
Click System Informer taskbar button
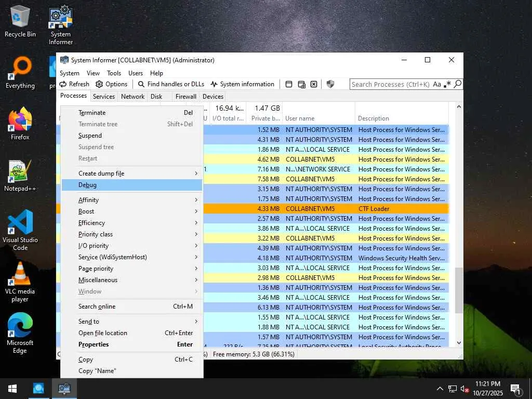tap(64, 389)
